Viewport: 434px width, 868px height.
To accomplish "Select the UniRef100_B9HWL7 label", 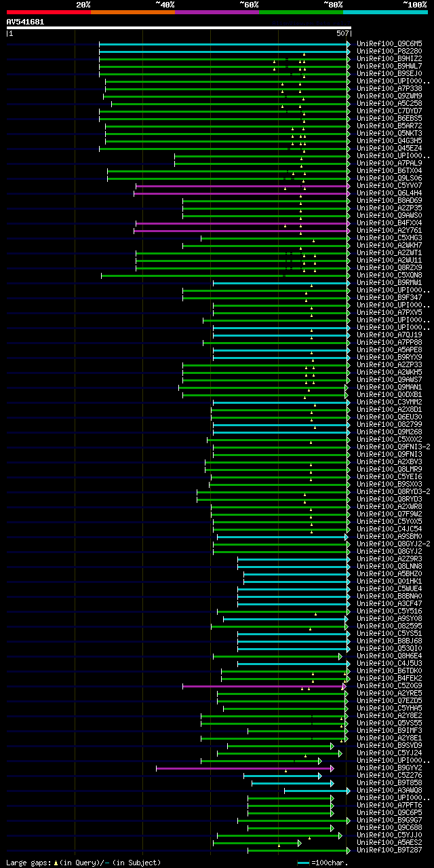I will click(389, 67).
